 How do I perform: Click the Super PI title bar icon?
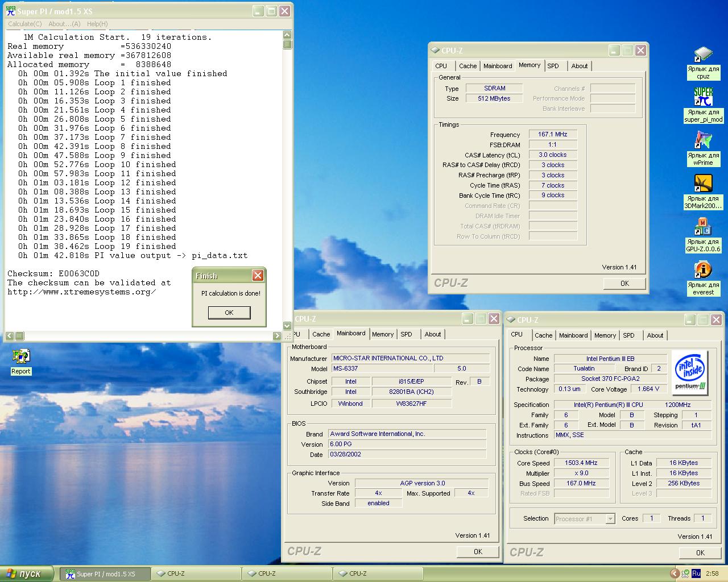[x=10, y=11]
